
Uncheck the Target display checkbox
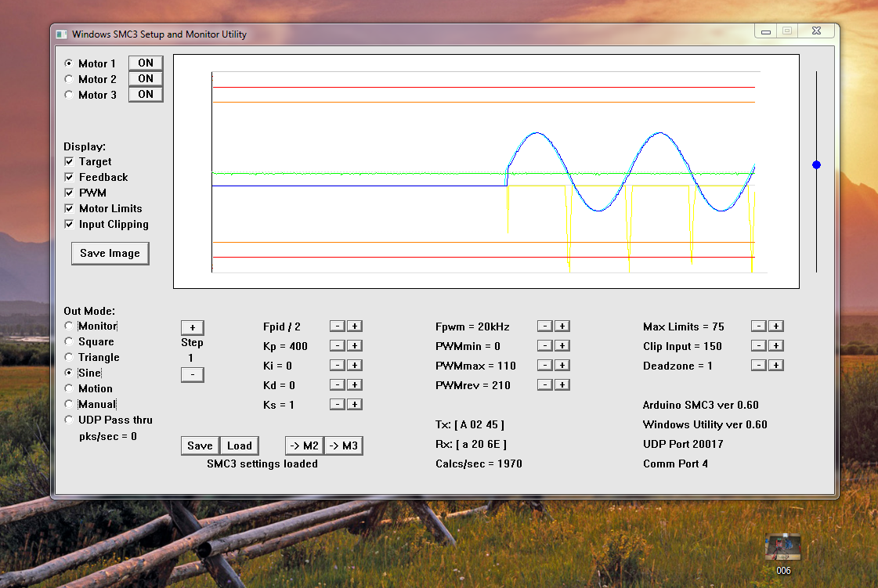click(x=69, y=162)
